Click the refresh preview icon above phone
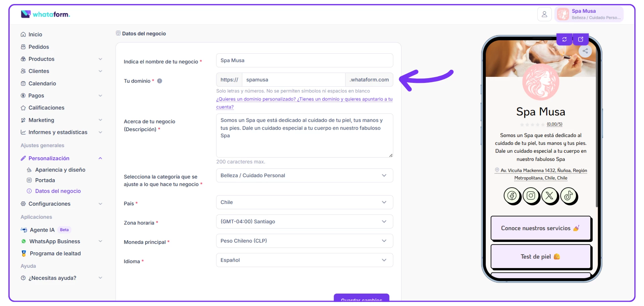 pos(565,40)
